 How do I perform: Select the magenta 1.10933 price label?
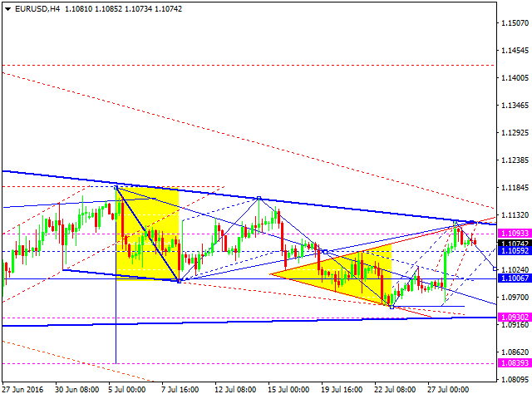point(515,234)
